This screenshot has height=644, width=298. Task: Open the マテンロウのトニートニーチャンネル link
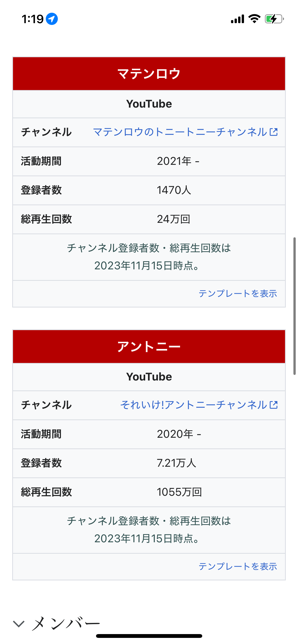pos(180,132)
